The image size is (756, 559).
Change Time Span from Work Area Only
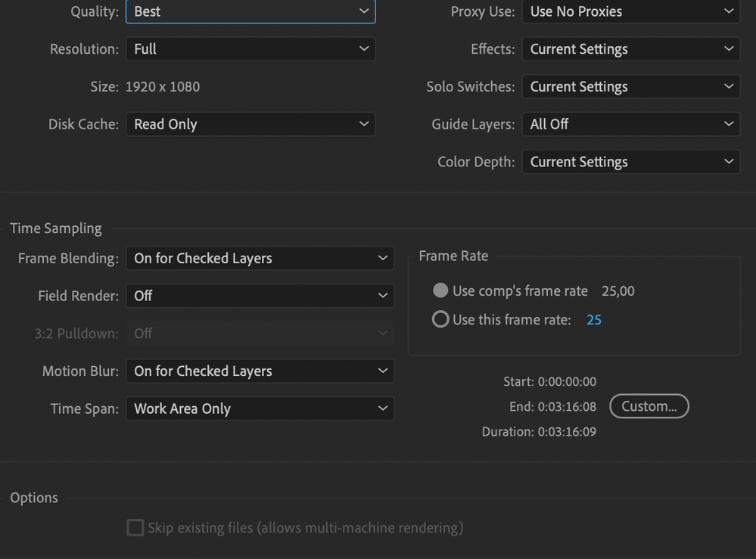260,408
